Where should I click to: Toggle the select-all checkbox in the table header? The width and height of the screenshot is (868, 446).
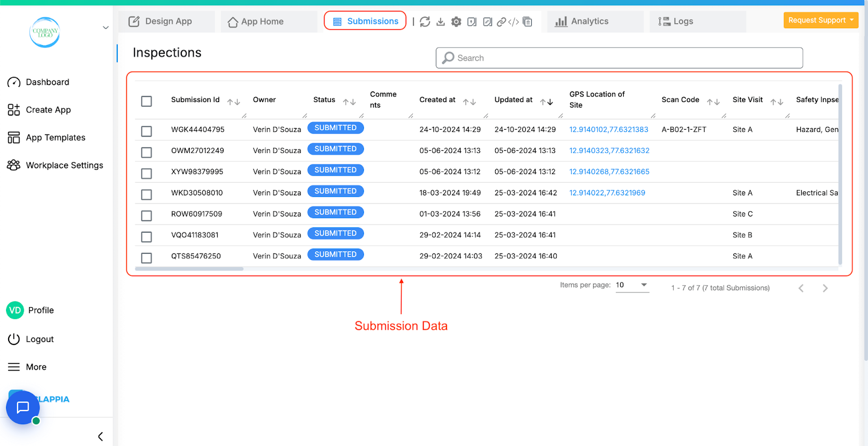tap(146, 101)
